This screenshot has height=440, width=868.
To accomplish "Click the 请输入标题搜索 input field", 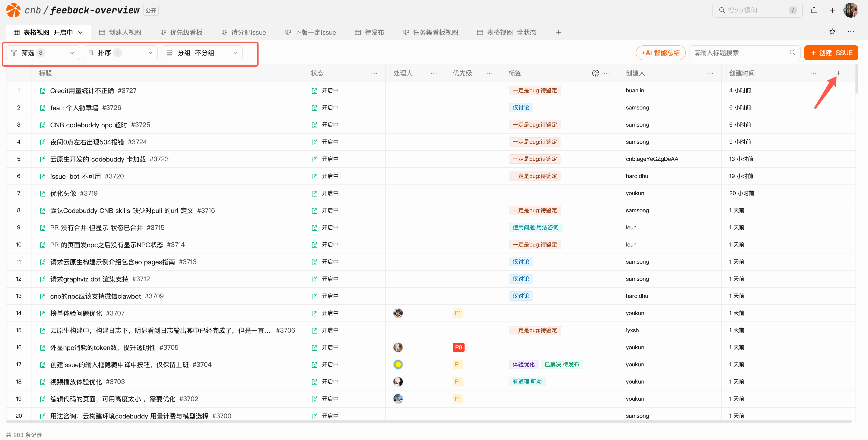I will pyautogui.click(x=740, y=53).
